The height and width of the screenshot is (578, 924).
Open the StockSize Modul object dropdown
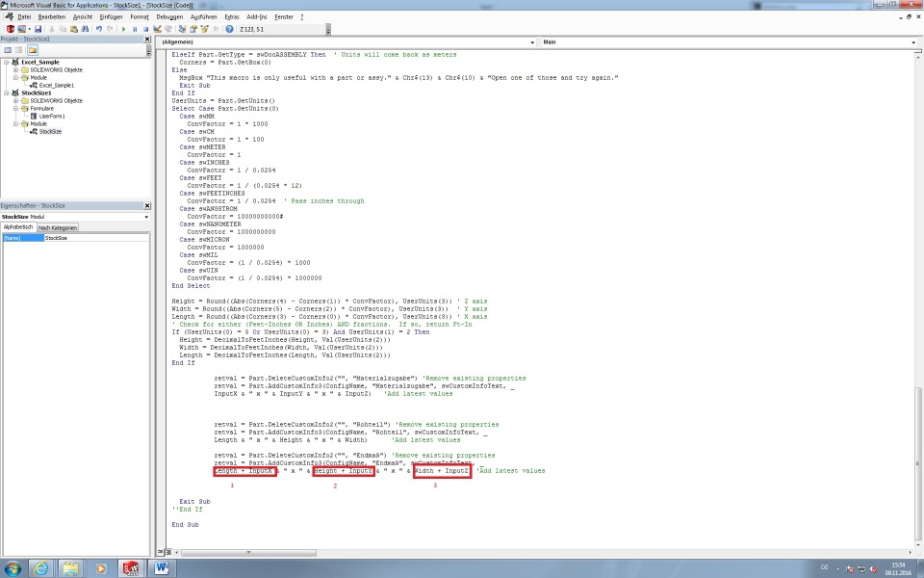pyautogui.click(x=146, y=217)
